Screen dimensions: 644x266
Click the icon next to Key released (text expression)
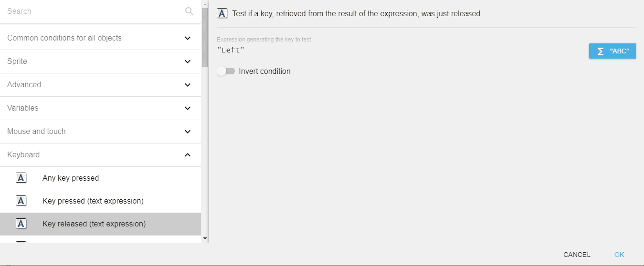pos(21,224)
